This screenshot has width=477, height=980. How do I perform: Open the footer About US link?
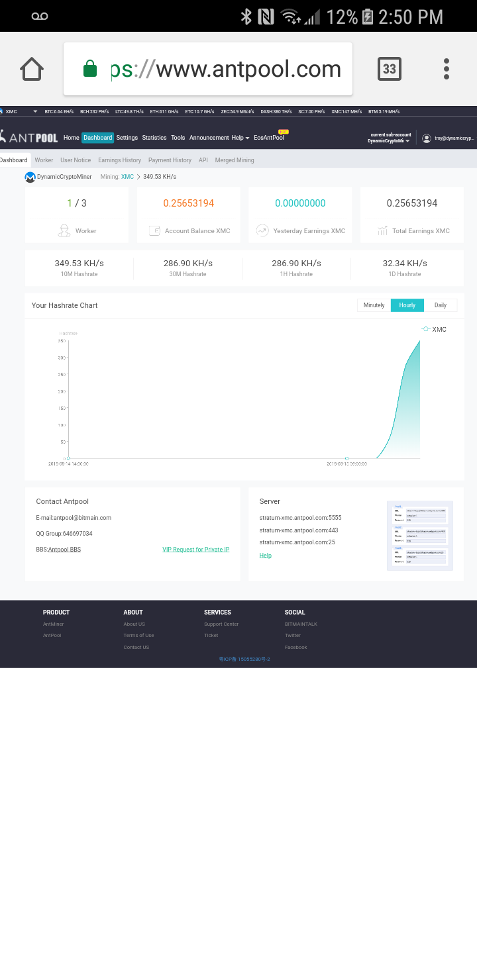(134, 624)
